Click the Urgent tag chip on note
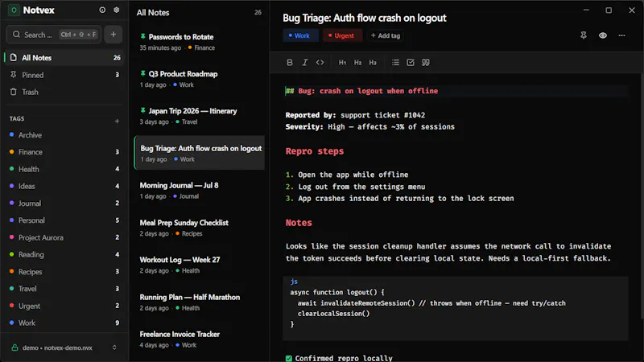Image resolution: width=644 pixels, height=362 pixels. tap(342, 35)
